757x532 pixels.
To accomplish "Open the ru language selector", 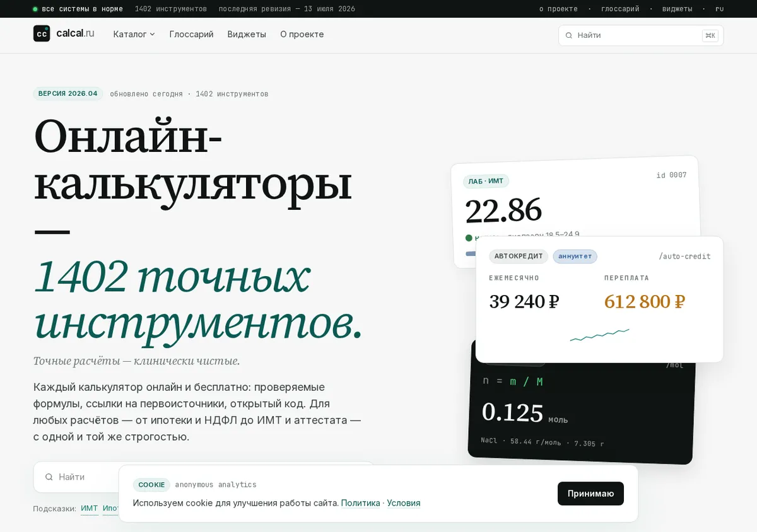I will (x=719, y=9).
